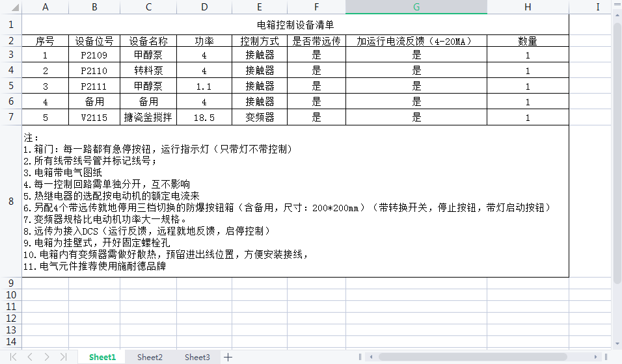
Task: Select column G header
Action: pyautogui.click(x=416, y=6)
